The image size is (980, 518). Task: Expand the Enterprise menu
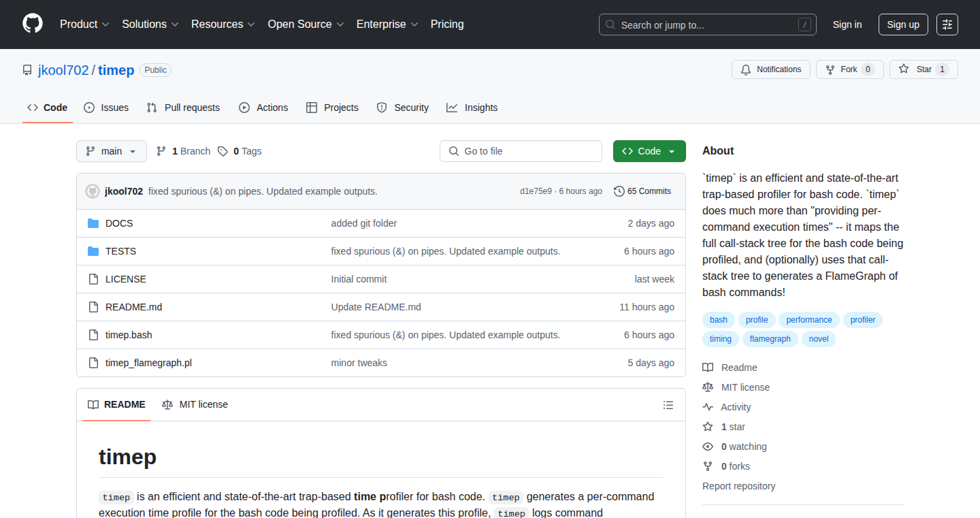[387, 25]
